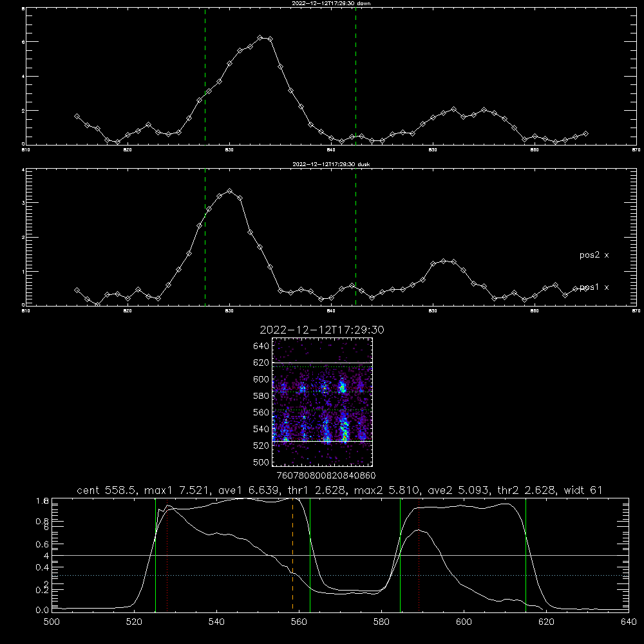Click the highest diamond point of the dawn curve
The image size is (644, 644).
pos(260,38)
